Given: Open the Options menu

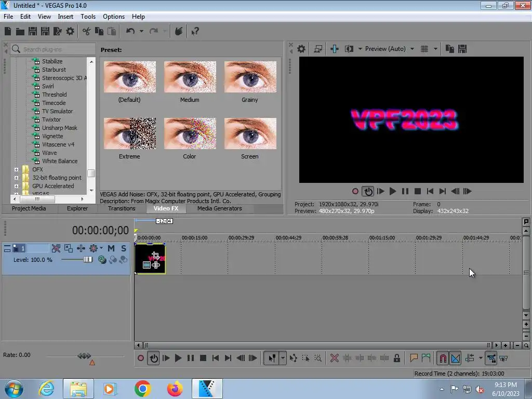Looking at the screenshot, I should click(x=114, y=17).
